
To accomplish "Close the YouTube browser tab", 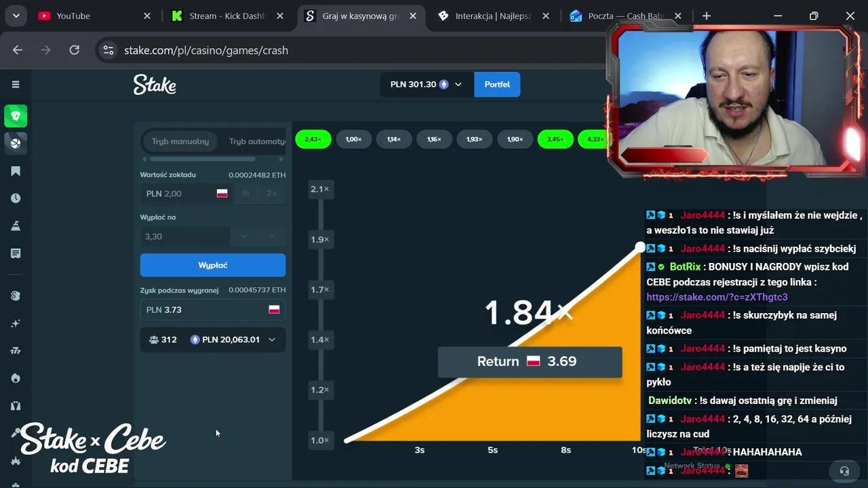I will pos(147,16).
